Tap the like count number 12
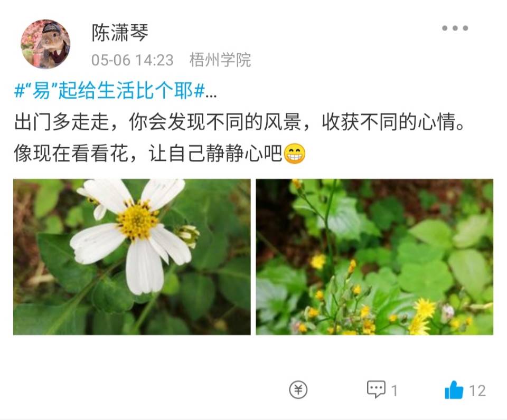Viewport: 507px width, 420px height. [x=477, y=390]
